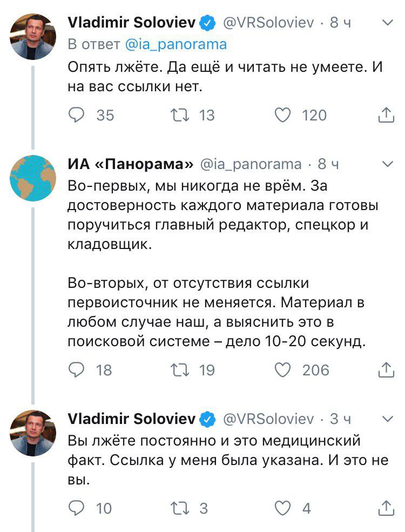The image size is (405, 532).
Task: Open Soloviev's avatar on the top tweet
Action: [x=33, y=37]
